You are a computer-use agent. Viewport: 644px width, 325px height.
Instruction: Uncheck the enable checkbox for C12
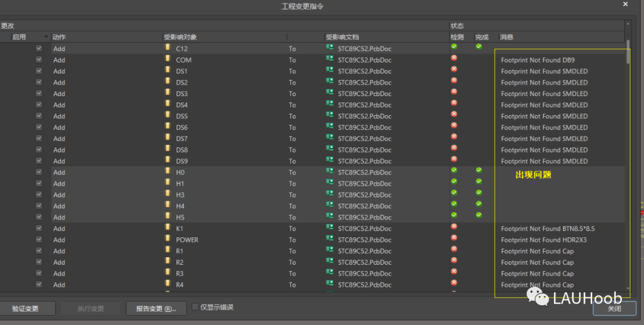39,48
